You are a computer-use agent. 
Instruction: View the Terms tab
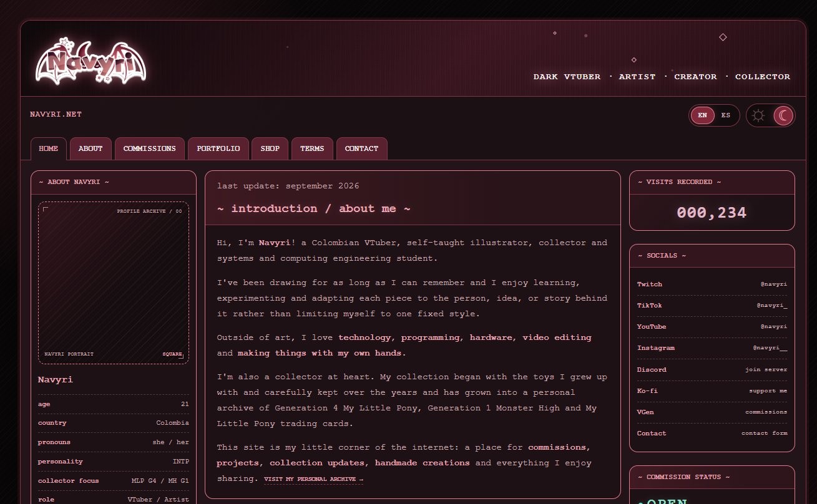(312, 148)
